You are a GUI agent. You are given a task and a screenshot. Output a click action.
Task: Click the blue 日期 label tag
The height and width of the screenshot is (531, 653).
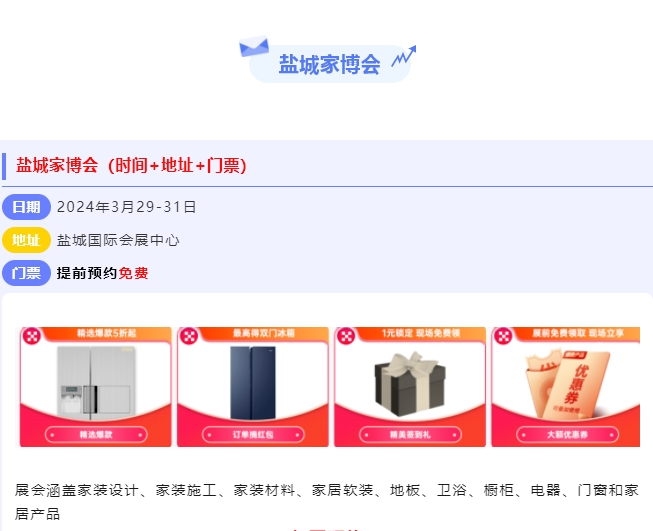[x=26, y=207]
